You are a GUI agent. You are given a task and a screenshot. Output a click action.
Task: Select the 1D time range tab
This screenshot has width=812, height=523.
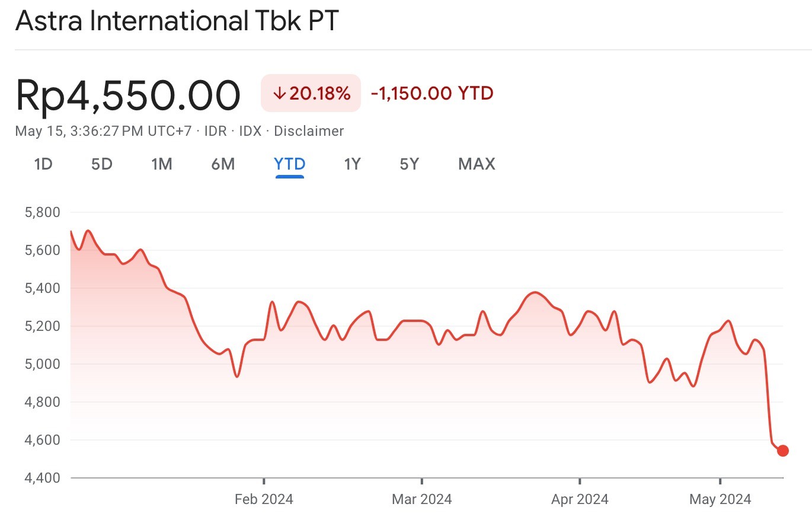click(x=43, y=164)
